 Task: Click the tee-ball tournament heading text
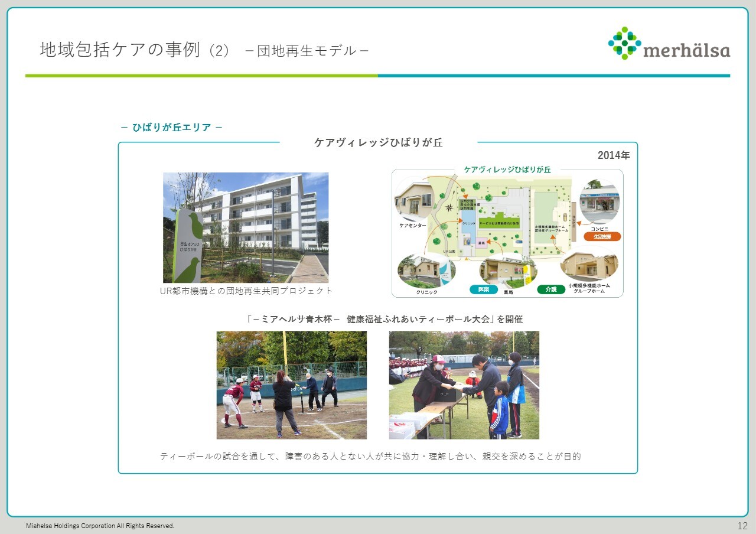[385, 319]
